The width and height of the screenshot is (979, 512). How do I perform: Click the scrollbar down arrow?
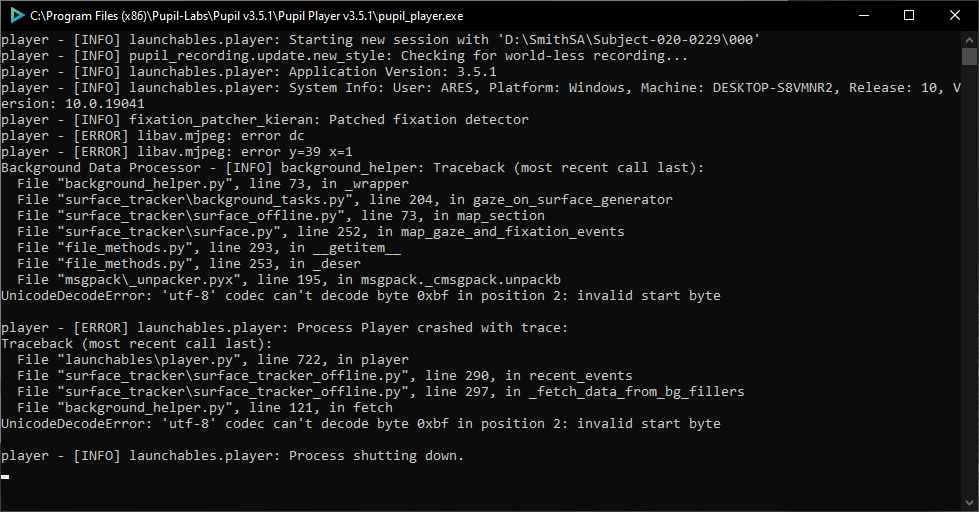click(x=969, y=503)
